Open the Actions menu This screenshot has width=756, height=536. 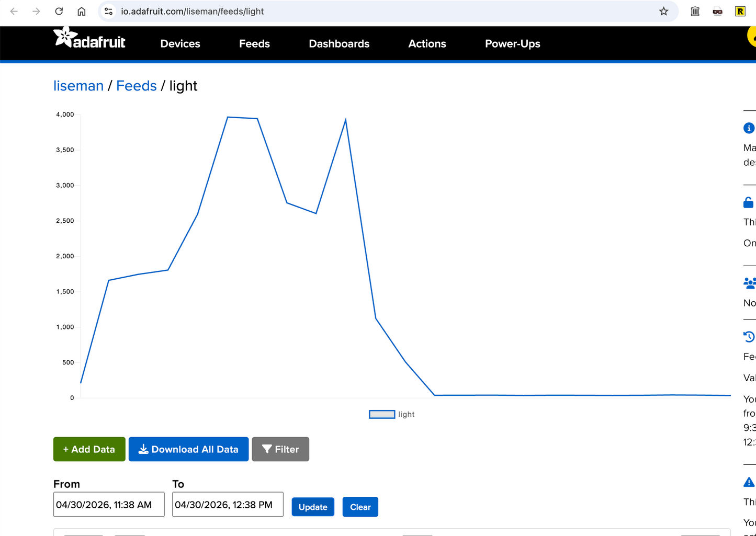(427, 44)
